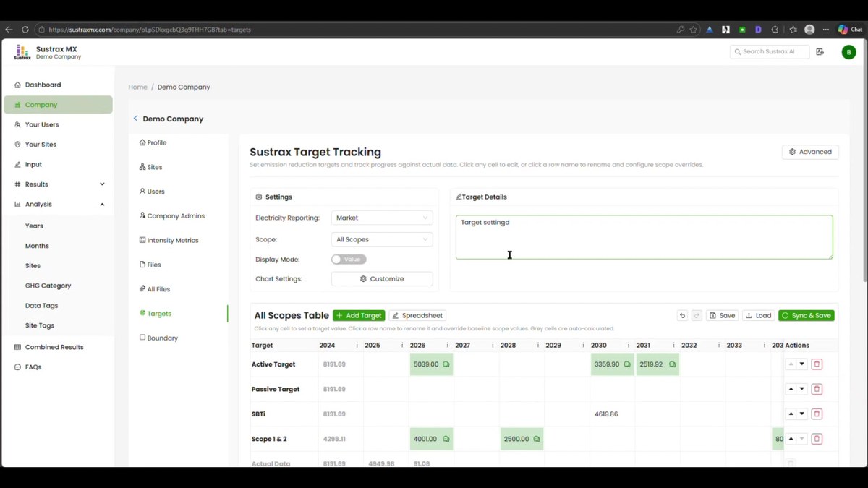868x488 pixels.
Task: Click the Sync & Save button
Action: click(807, 316)
